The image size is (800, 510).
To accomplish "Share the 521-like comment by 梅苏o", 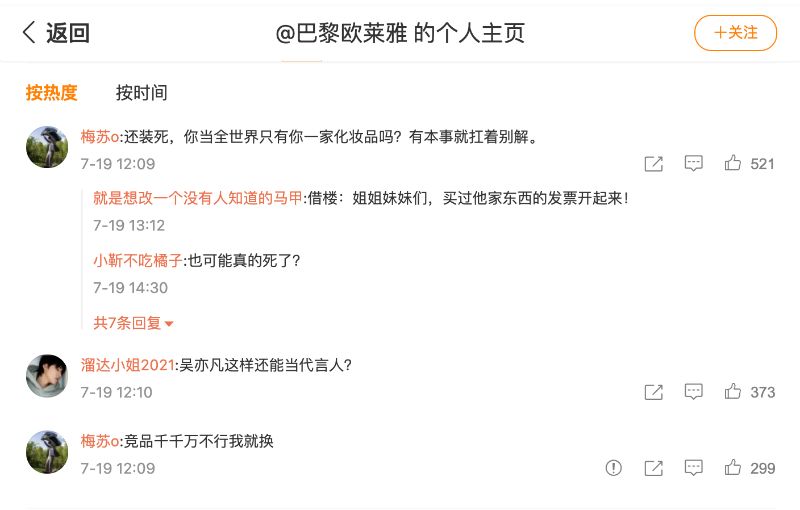I will point(654,163).
